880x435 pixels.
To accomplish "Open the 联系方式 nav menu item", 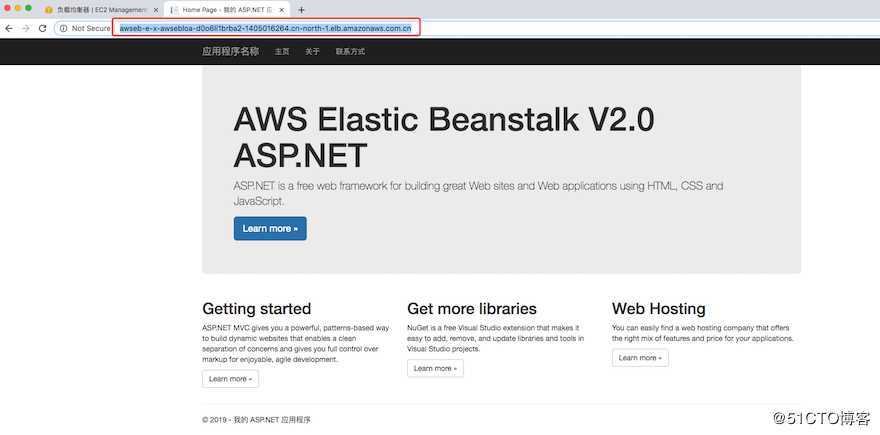I will [350, 51].
